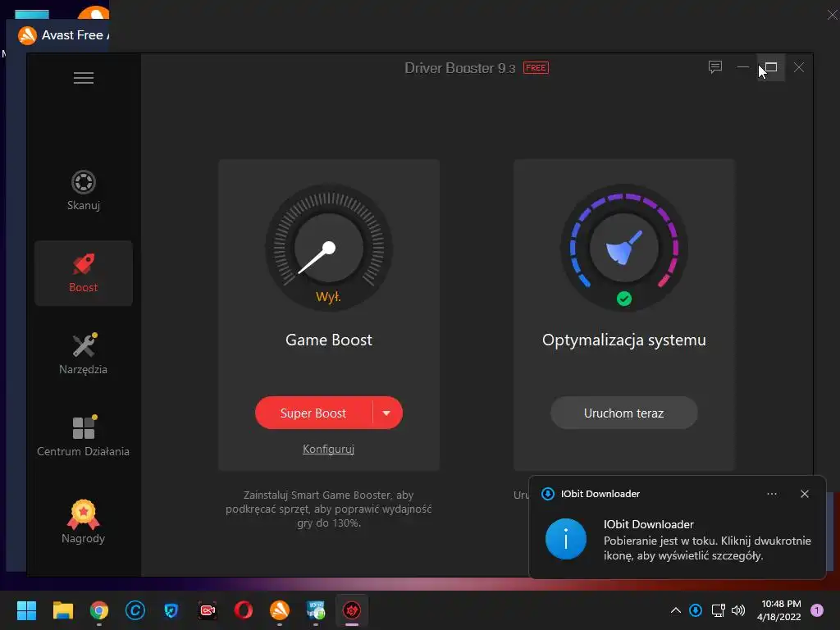Close the background window with top-right X
The width and height of the screenshot is (840, 630).
(x=832, y=15)
